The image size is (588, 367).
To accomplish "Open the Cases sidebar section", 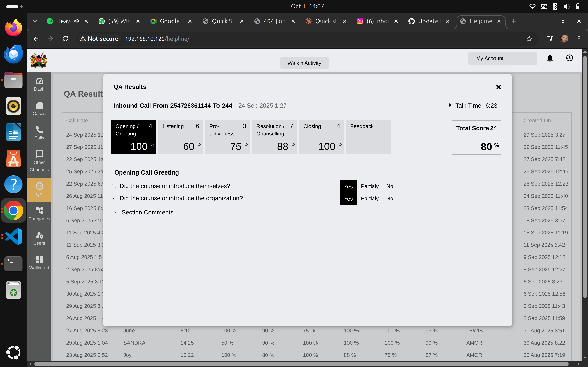I will 39,108.
